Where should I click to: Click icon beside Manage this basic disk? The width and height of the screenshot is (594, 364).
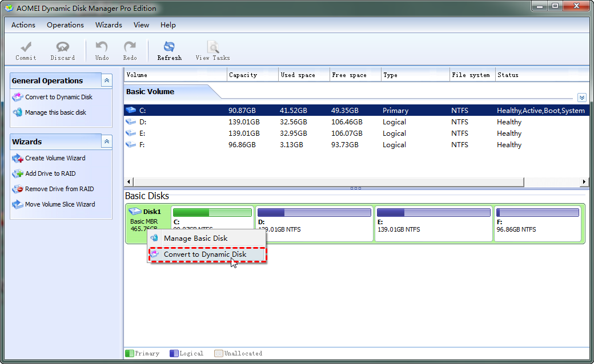tap(18, 112)
